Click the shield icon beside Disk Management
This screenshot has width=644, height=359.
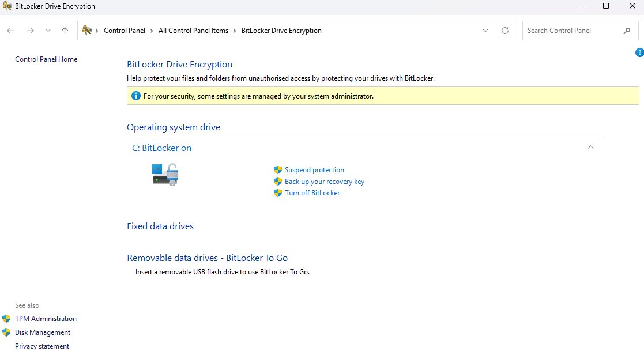[x=6, y=332]
